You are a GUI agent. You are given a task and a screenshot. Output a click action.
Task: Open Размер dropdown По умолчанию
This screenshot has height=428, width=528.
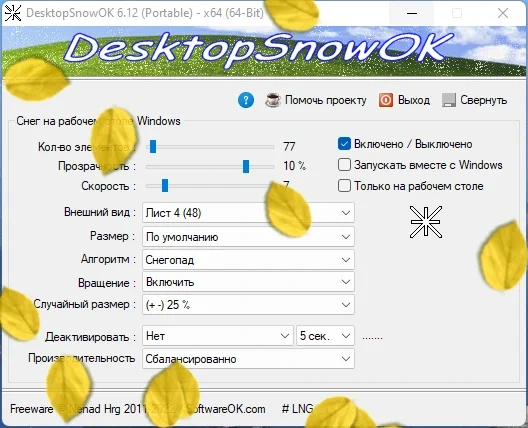point(248,237)
